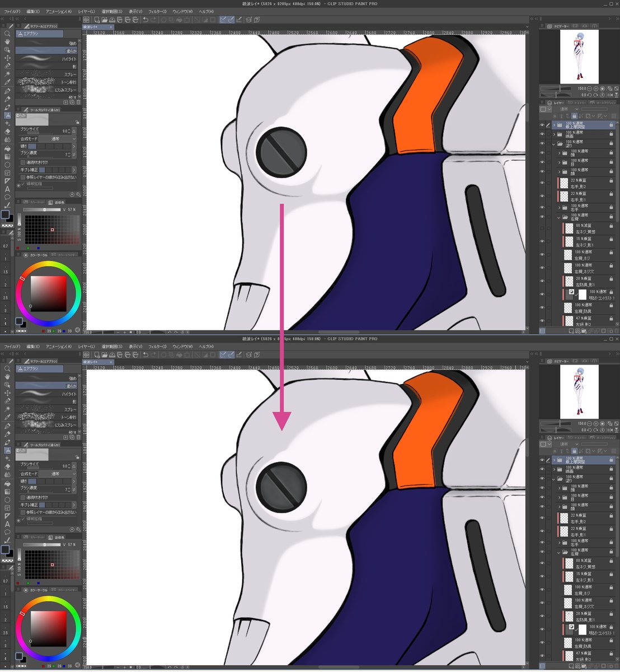The image size is (620, 672).
Task: Select the Text tool in the lower window
Action: [x=7, y=524]
